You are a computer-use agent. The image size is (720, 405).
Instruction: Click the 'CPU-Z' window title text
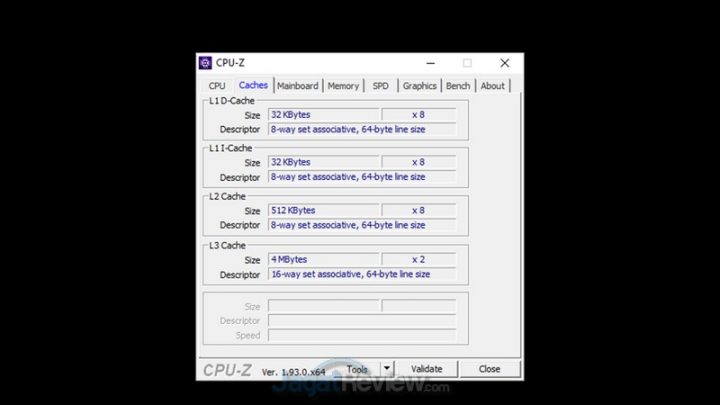pos(230,63)
